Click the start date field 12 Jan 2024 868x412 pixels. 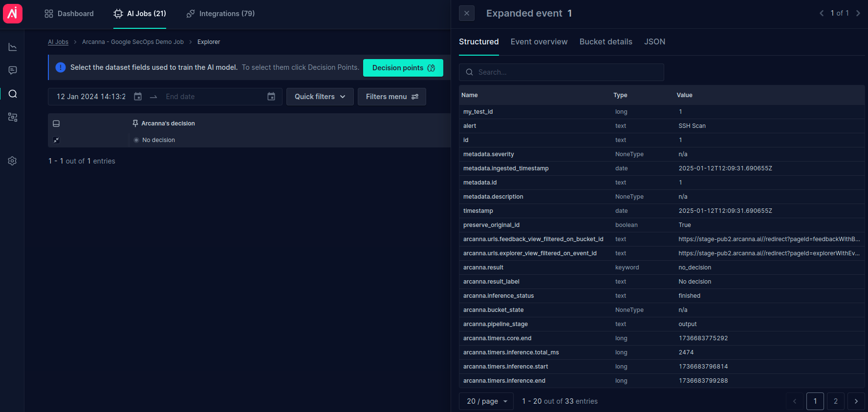coord(91,97)
